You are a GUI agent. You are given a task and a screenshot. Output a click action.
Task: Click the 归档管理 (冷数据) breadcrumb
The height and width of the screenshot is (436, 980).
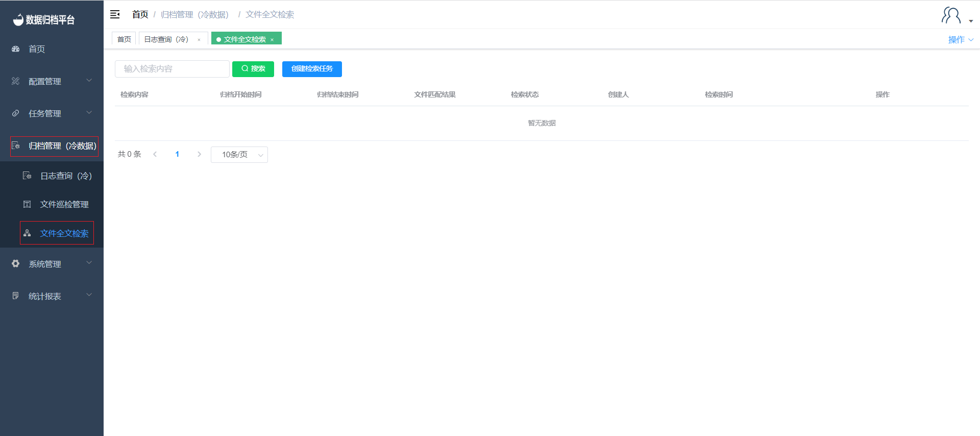tap(195, 14)
